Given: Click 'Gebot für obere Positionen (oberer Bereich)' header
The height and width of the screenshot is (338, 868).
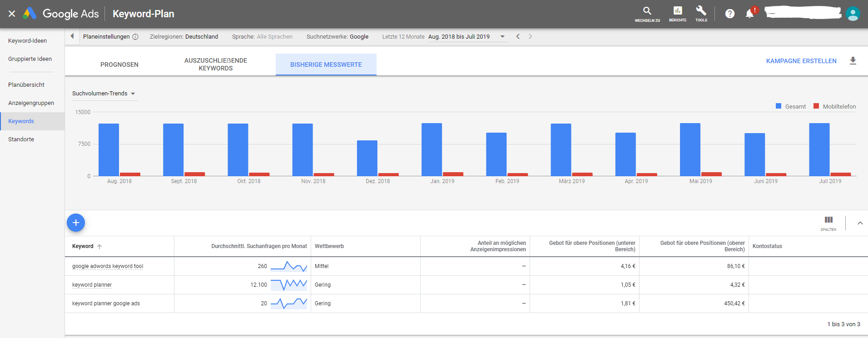Looking at the screenshot, I should (702, 246).
